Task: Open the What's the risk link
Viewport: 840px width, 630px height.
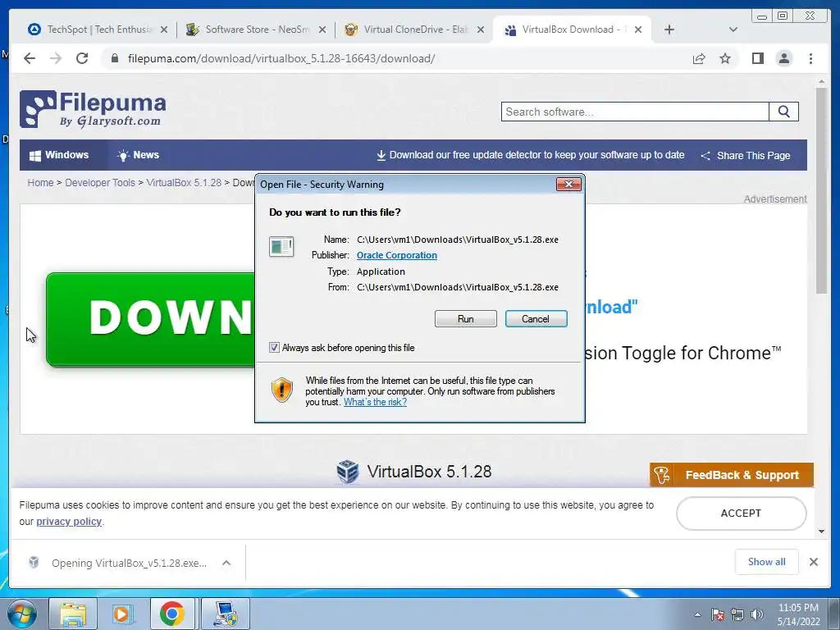Action: tap(375, 402)
